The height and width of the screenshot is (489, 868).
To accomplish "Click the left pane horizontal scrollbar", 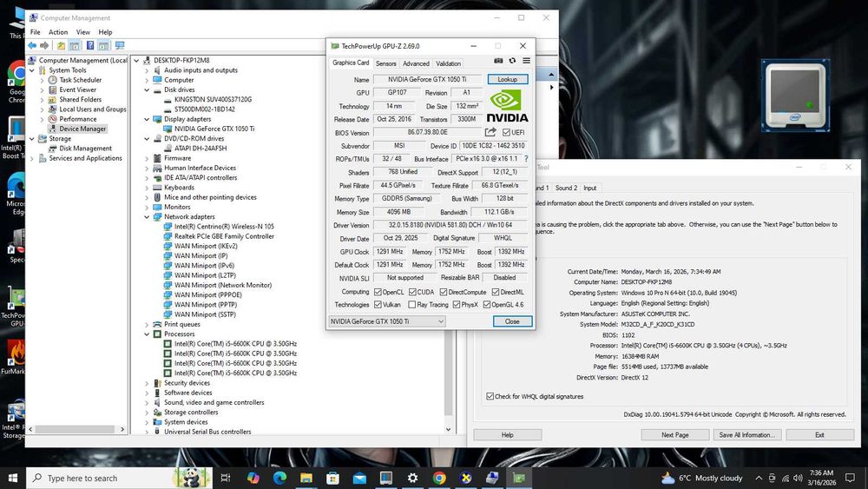I will click(x=75, y=429).
